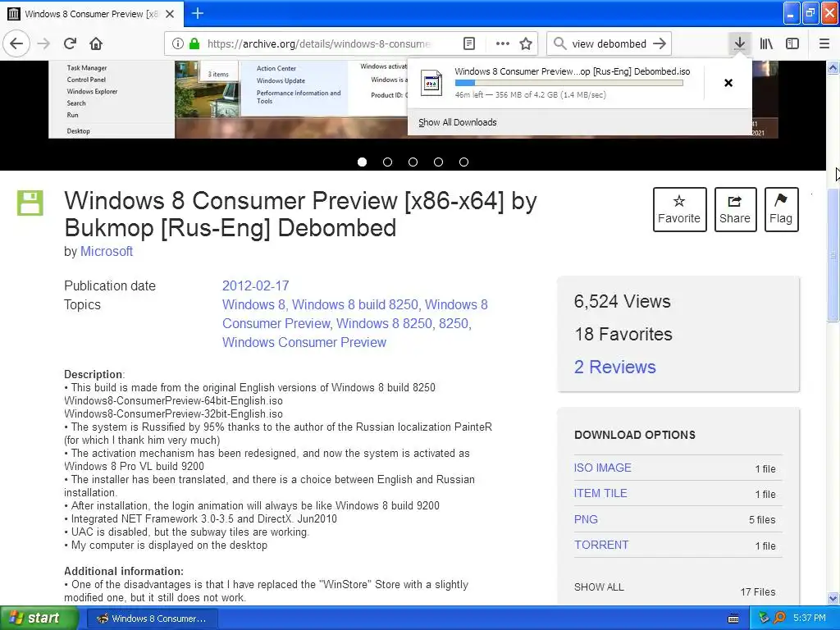The width and height of the screenshot is (840, 630).
Task: Click the green floppy disk software icon
Action: [x=30, y=203]
